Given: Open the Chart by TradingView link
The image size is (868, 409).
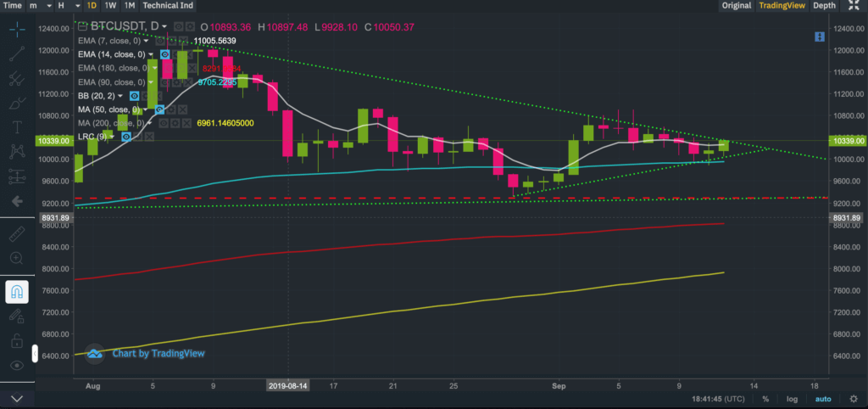Looking at the screenshot, I should tap(159, 353).
